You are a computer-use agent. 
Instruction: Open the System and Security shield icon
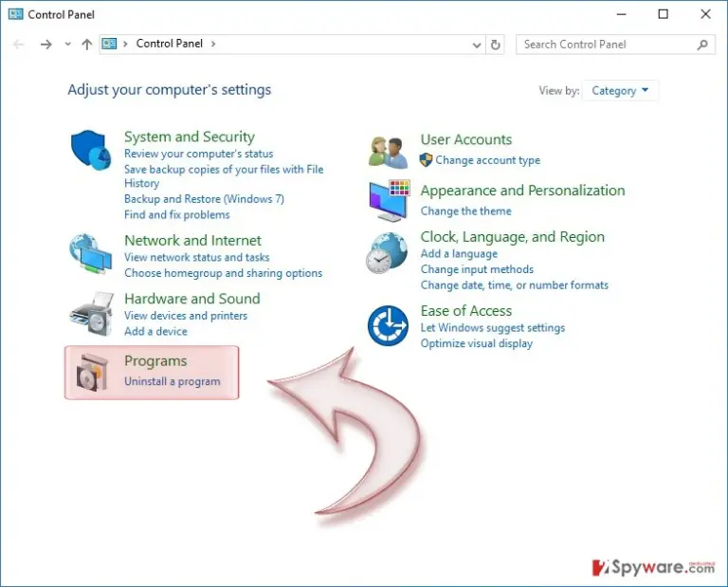(91, 150)
